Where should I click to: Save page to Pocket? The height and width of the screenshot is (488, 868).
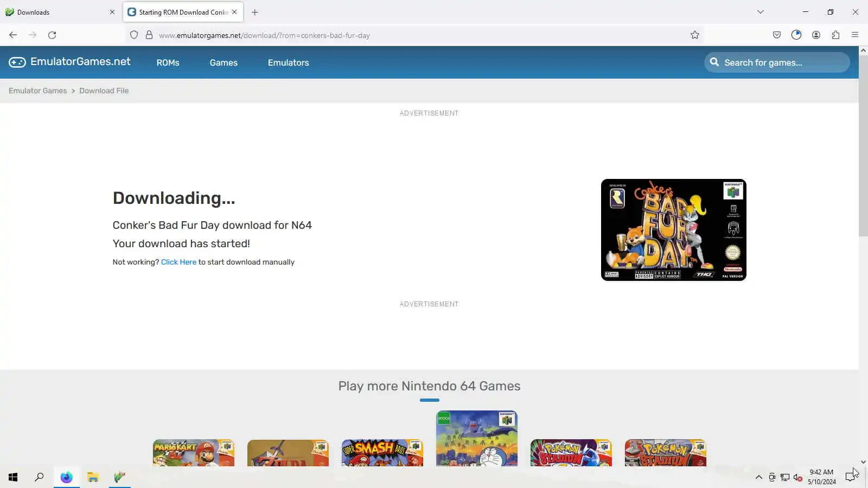tap(777, 35)
